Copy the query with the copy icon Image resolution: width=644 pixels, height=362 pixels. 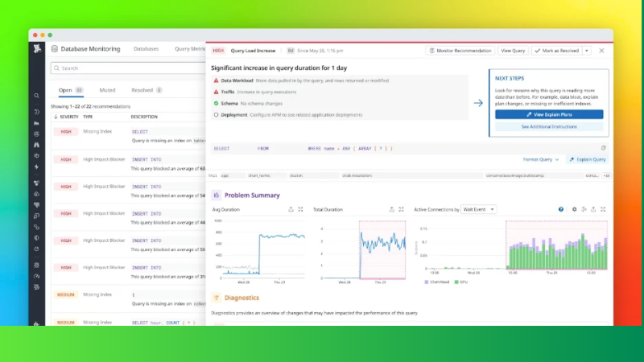(x=604, y=148)
